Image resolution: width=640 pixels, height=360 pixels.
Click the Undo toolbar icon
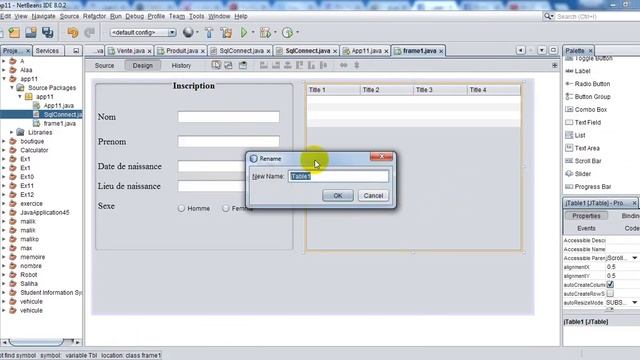[x=73, y=33]
